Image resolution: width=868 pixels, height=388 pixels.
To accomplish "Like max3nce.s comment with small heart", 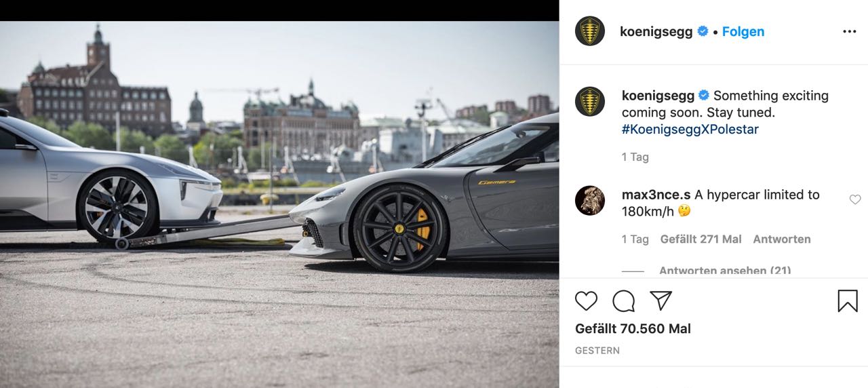I will tap(855, 199).
